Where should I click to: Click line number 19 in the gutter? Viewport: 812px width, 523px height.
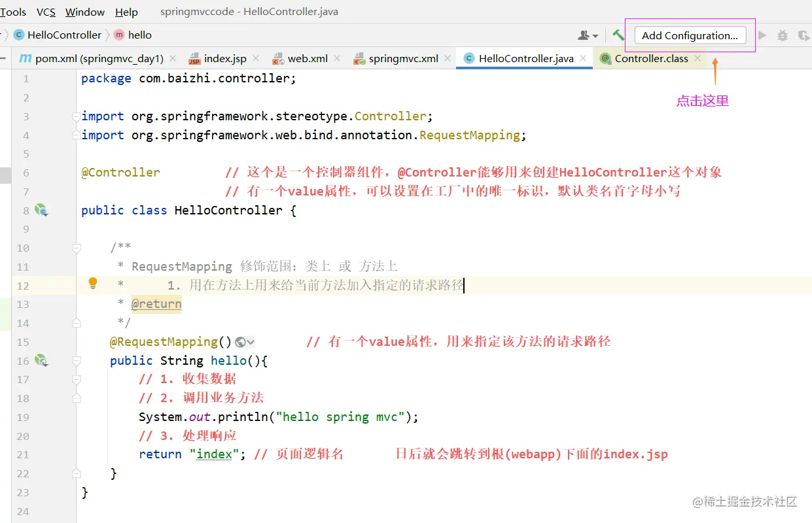coord(23,417)
